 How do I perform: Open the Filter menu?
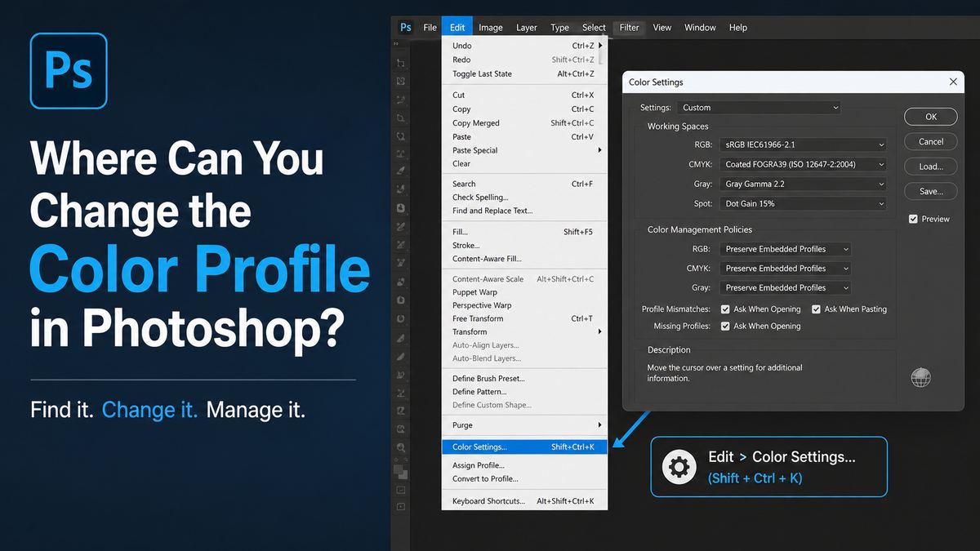(x=629, y=27)
